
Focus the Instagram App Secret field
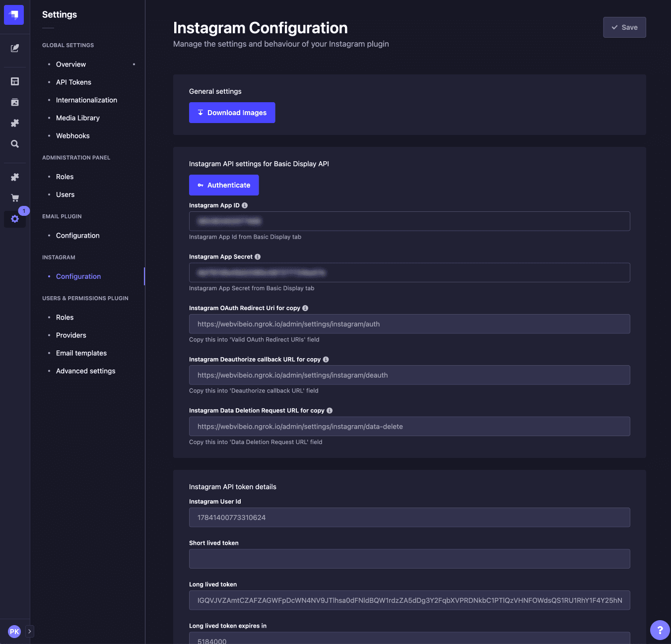click(409, 272)
